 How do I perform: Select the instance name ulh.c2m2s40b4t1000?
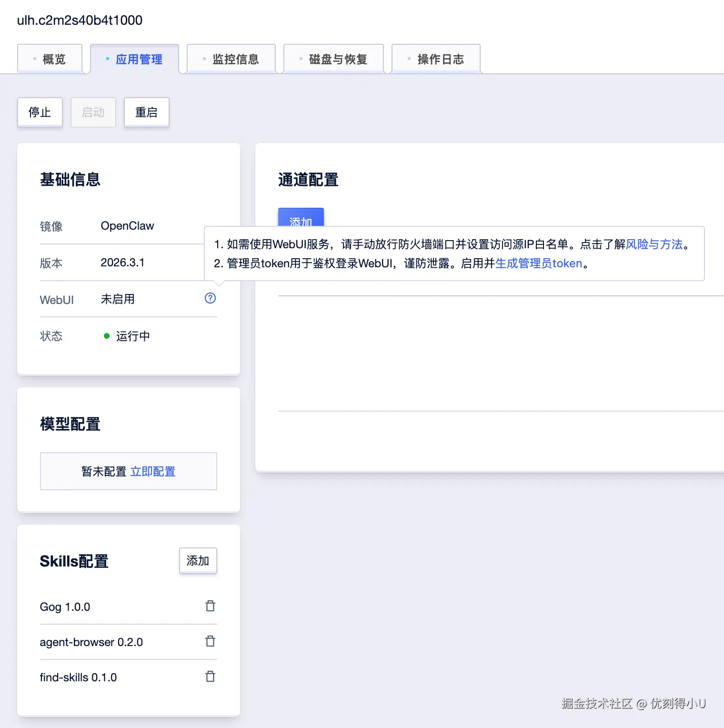pyautogui.click(x=80, y=20)
